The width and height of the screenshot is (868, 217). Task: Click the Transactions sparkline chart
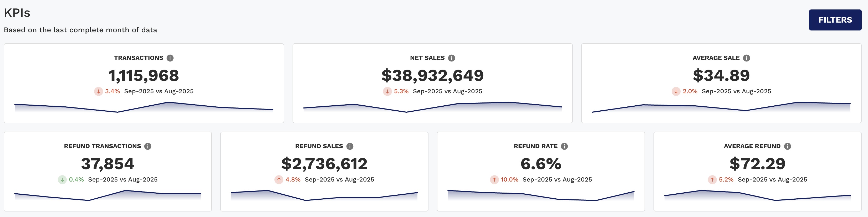(x=144, y=107)
